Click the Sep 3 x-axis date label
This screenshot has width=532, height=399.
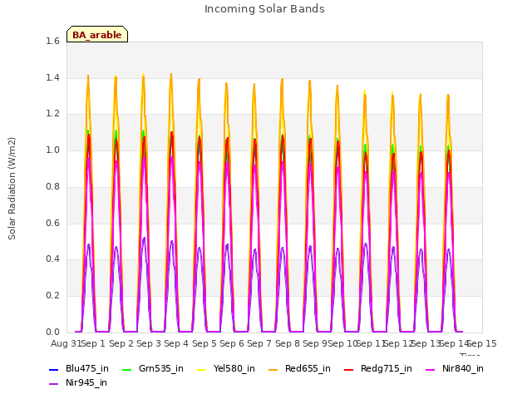coord(149,343)
